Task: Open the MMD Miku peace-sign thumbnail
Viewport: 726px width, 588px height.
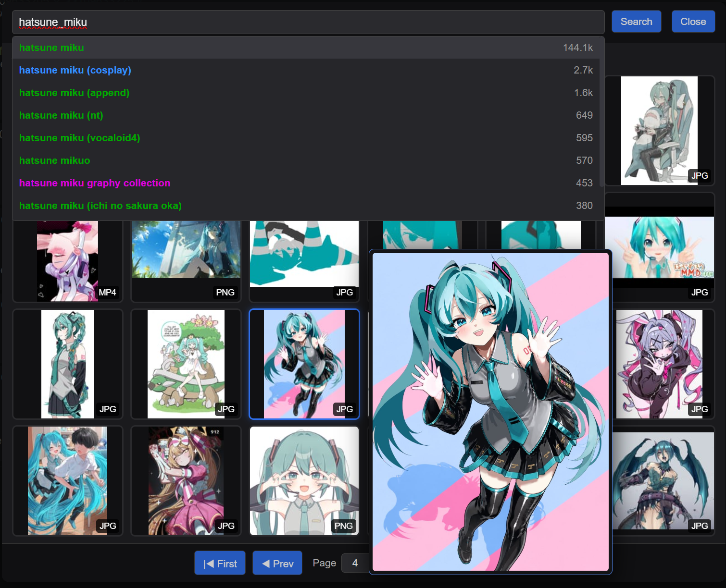Action: (x=659, y=247)
